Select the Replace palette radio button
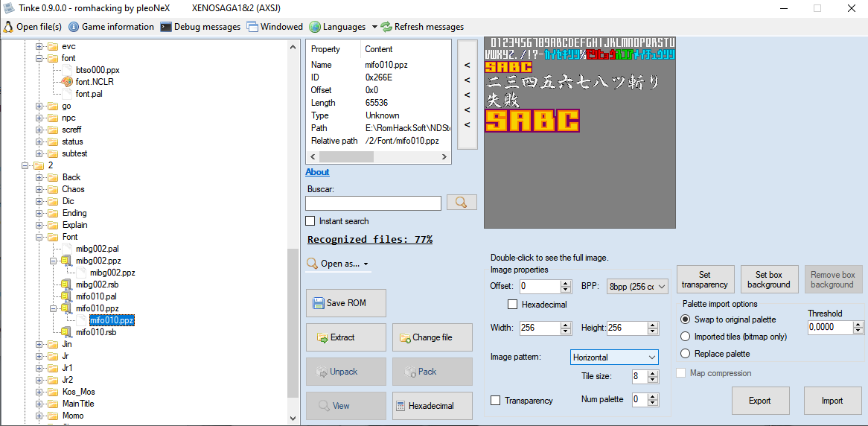The height and width of the screenshot is (426, 868). (x=686, y=354)
